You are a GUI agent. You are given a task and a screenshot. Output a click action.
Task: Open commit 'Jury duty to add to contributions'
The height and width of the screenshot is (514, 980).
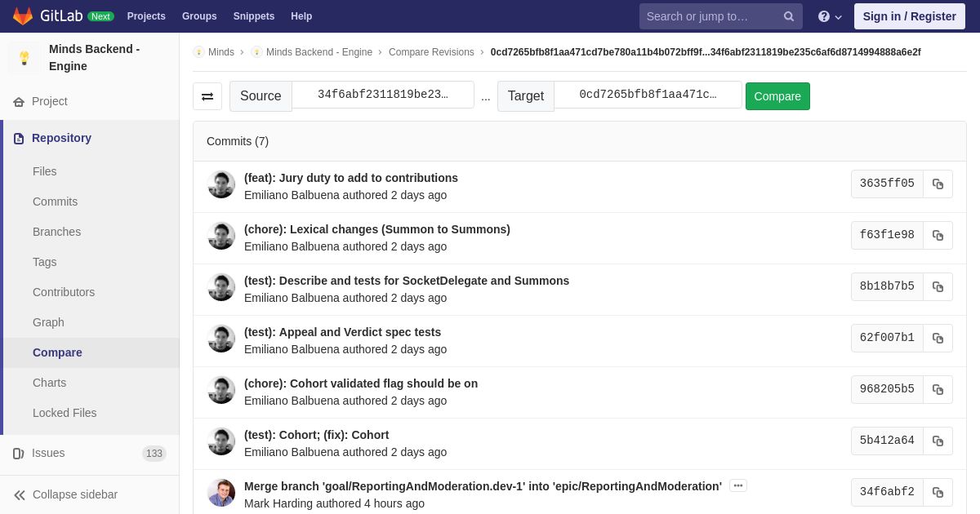tap(351, 178)
